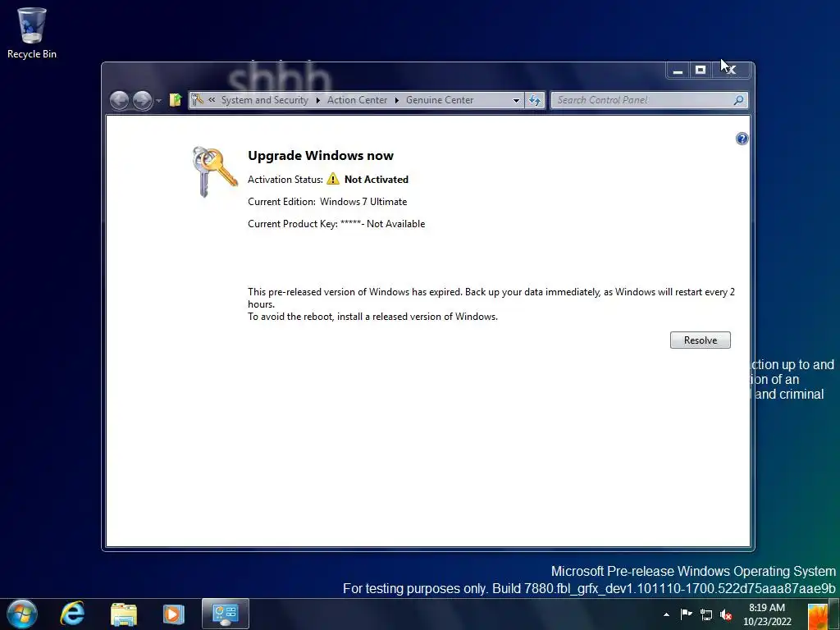Screen dimensions: 840x630
Task: Expand arrow after Action Center
Action: (396, 100)
